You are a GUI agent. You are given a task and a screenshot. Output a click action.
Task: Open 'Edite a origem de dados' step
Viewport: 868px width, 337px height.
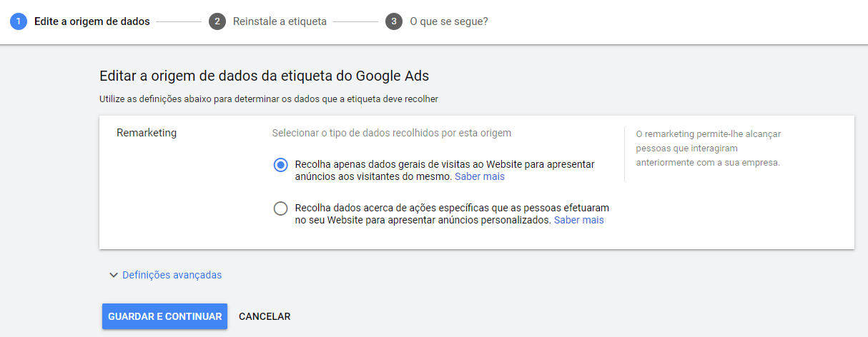point(92,21)
